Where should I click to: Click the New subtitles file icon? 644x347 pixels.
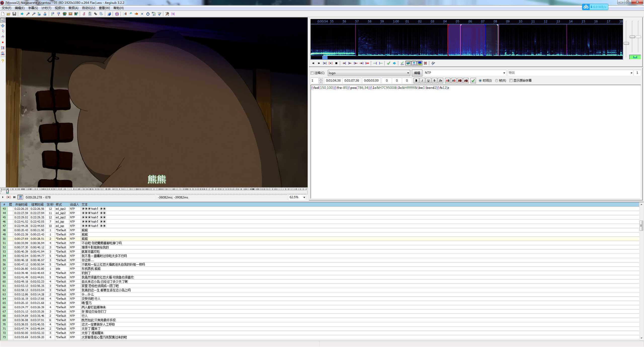point(3,14)
